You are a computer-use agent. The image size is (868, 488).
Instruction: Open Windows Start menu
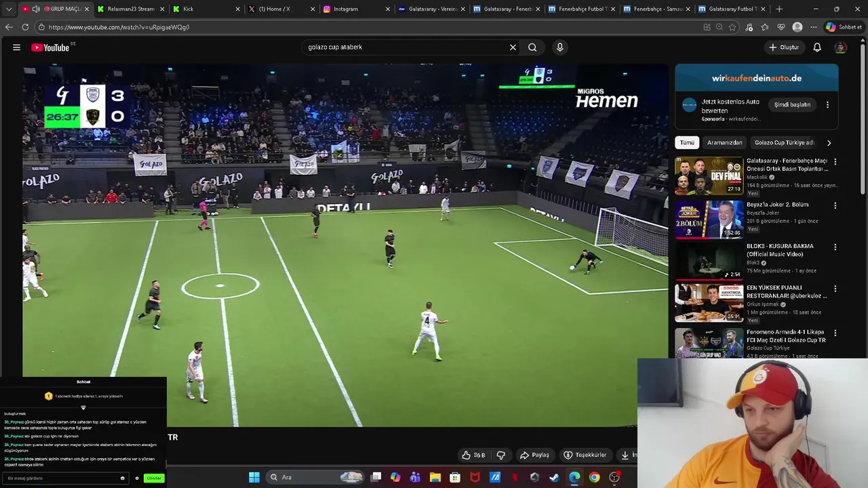pos(254,477)
